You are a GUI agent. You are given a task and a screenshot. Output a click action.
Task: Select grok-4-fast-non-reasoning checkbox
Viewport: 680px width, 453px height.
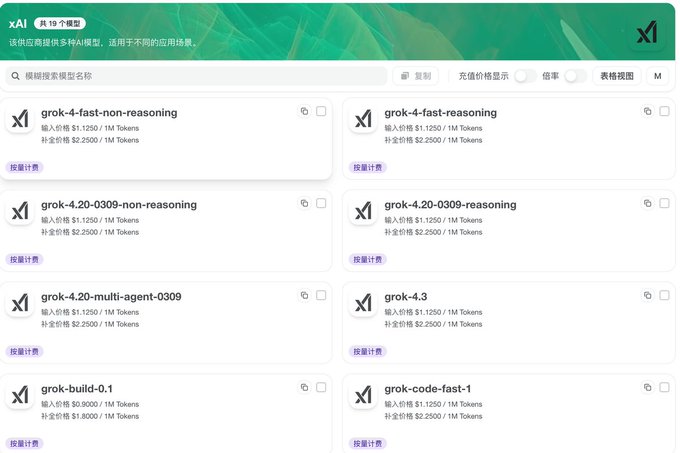click(x=321, y=111)
